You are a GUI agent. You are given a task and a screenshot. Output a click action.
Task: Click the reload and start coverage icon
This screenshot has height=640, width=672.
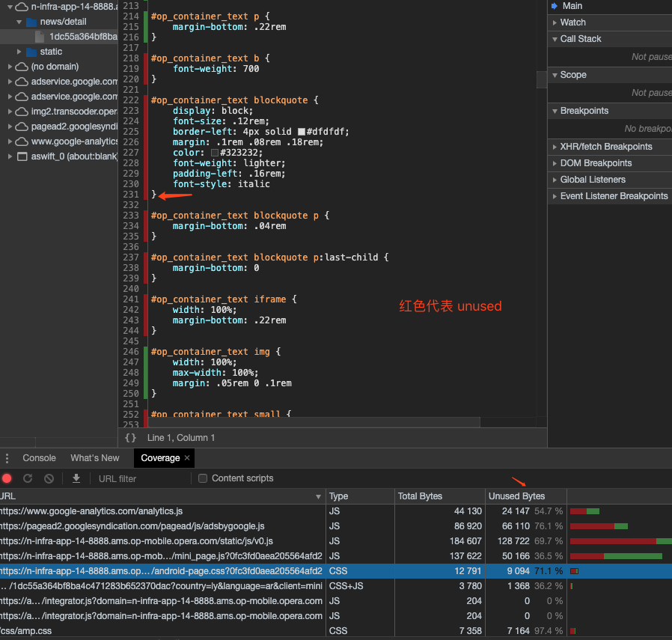(28, 478)
